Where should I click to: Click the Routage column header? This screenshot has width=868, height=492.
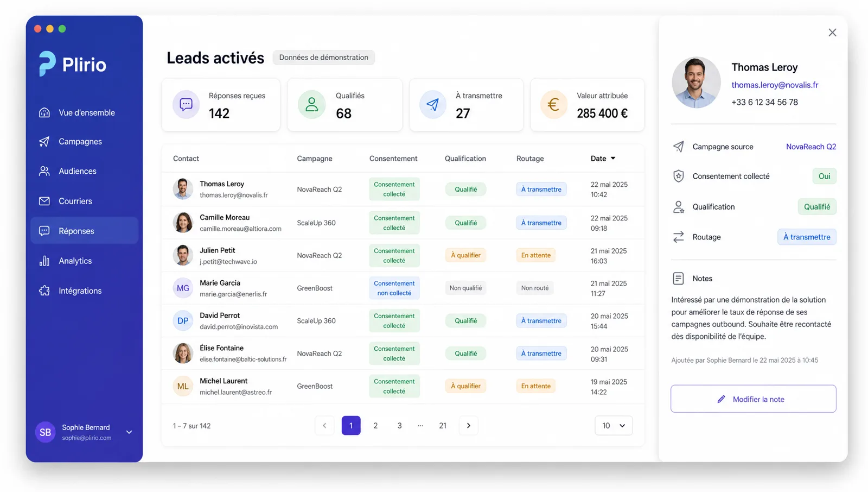[x=530, y=159]
